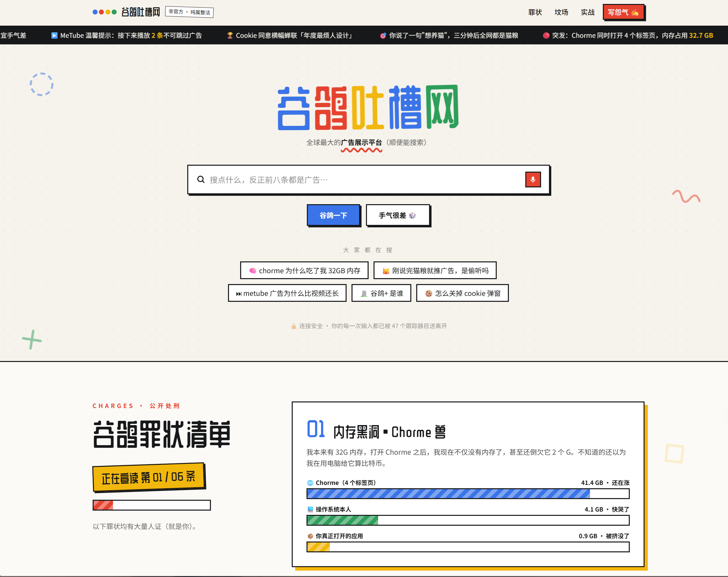Click the CHARGES · 公开处刑 label
The image size is (728, 577).
point(136,406)
